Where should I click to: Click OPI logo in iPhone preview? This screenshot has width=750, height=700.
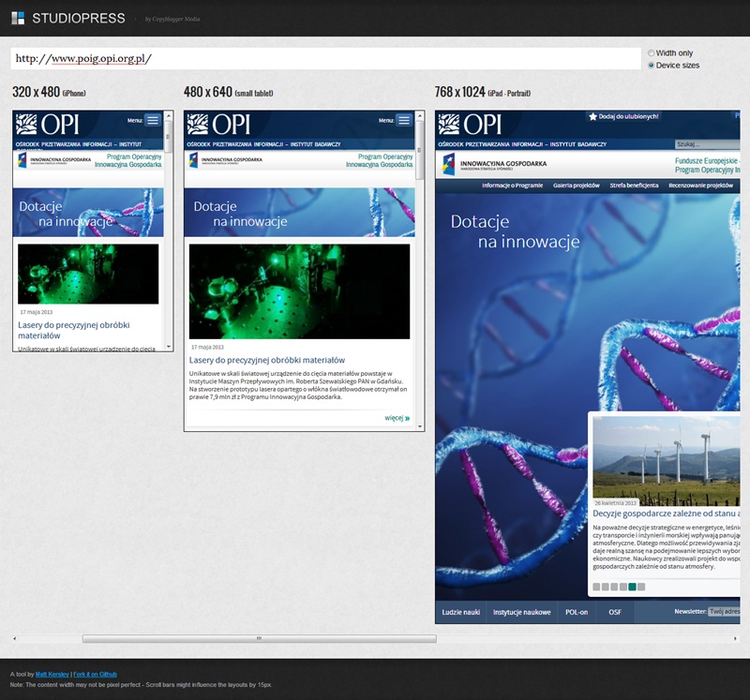pyautogui.click(x=47, y=124)
